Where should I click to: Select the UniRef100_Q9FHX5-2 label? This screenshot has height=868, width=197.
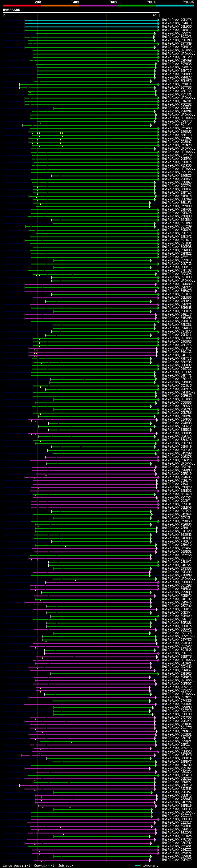[x=179, y=393]
